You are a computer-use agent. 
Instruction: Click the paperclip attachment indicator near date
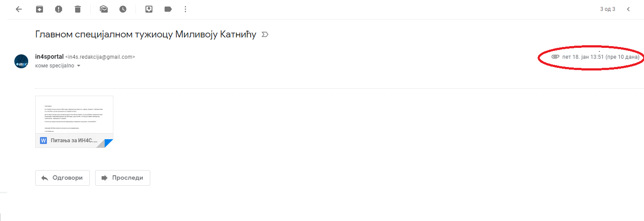555,57
